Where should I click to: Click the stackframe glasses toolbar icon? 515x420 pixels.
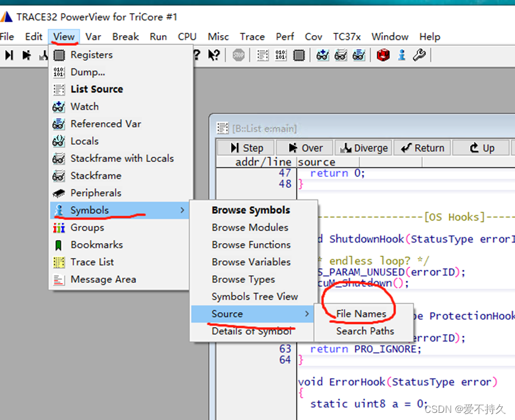coord(341,55)
